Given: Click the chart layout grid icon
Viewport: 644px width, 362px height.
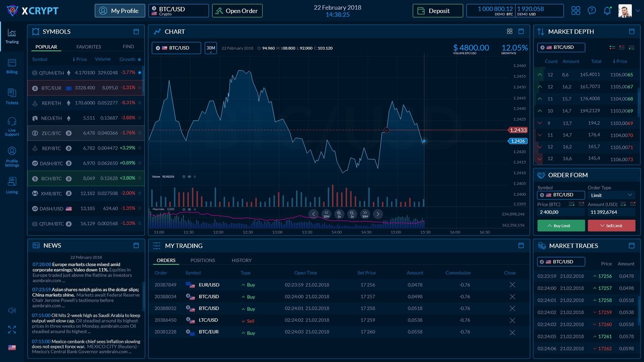Looking at the screenshot, I should (509, 31).
